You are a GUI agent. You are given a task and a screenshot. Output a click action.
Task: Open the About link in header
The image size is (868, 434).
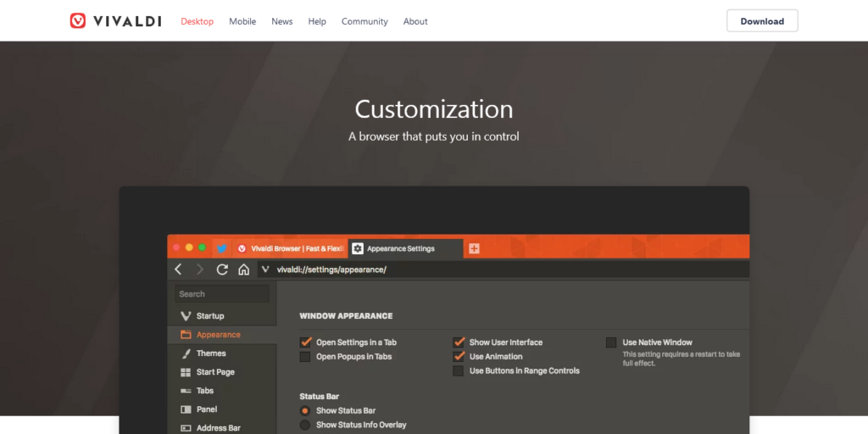click(x=415, y=21)
